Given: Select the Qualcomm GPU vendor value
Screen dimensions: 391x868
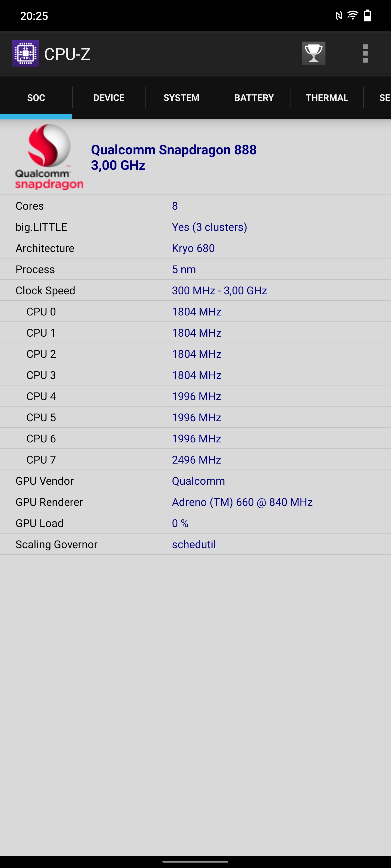Looking at the screenshot, I should pyautogui.click(x=198, y=481).
